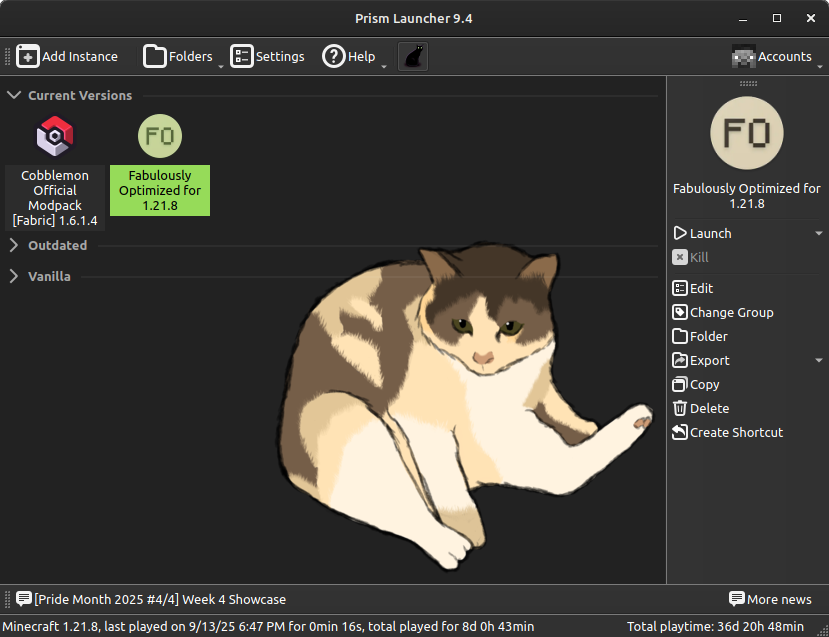
Task: Click the Edit instance icon
Action: coord(680,289)
